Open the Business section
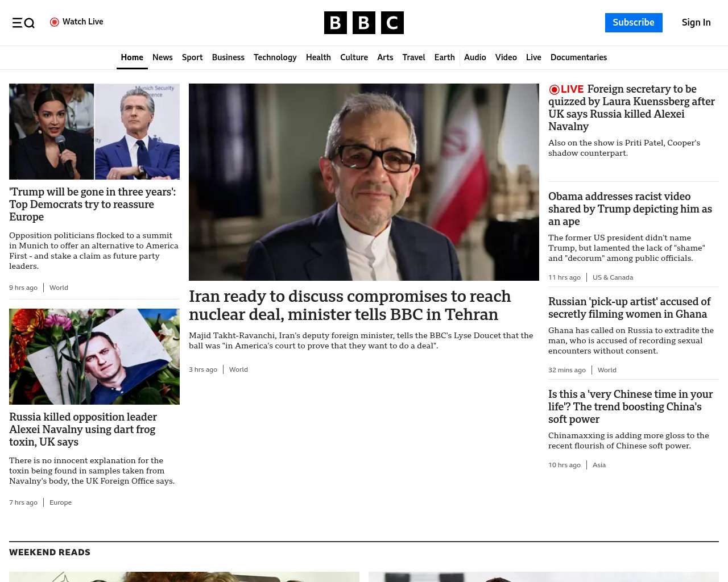Viewport: 728px width, 582px height. point(228,57)
